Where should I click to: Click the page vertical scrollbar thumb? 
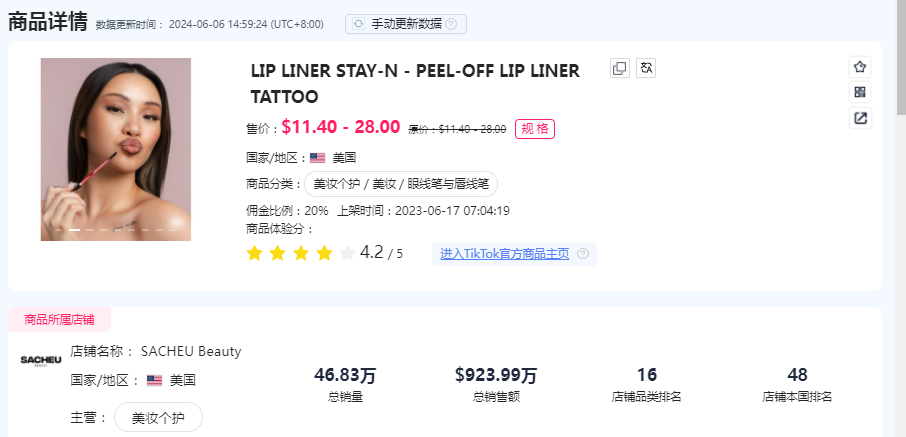901,57
